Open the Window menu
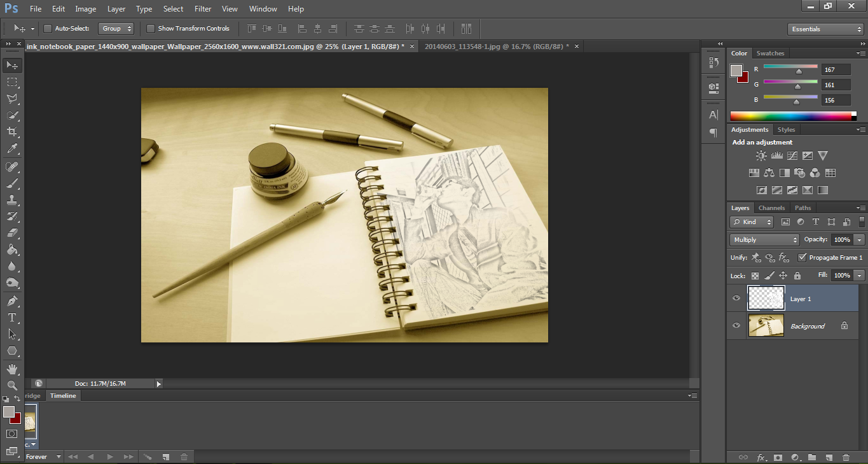 point(263,9)
